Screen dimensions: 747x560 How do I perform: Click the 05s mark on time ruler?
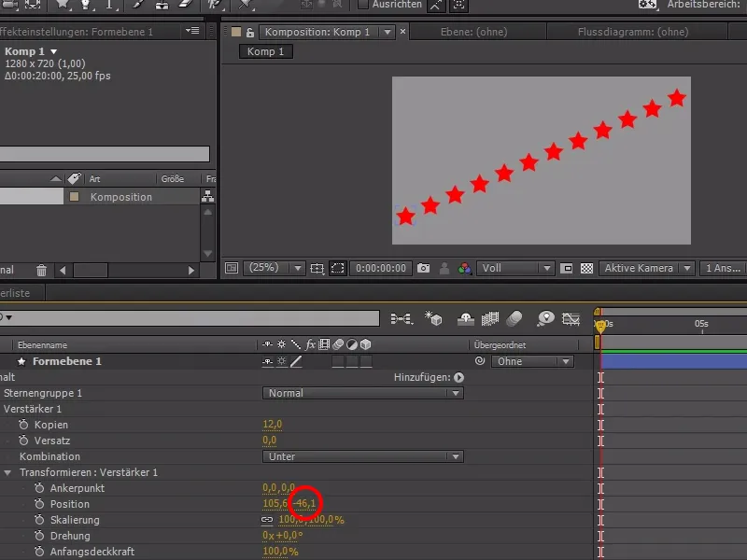tap(701, 324)
